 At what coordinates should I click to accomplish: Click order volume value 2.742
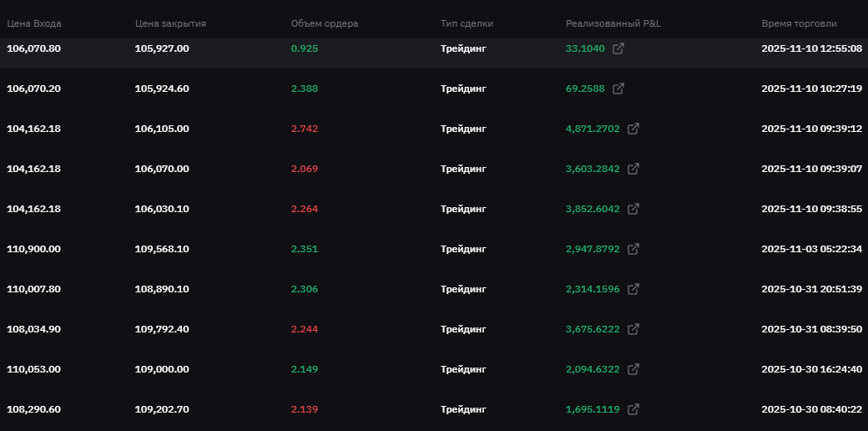(x=305, y=129)
